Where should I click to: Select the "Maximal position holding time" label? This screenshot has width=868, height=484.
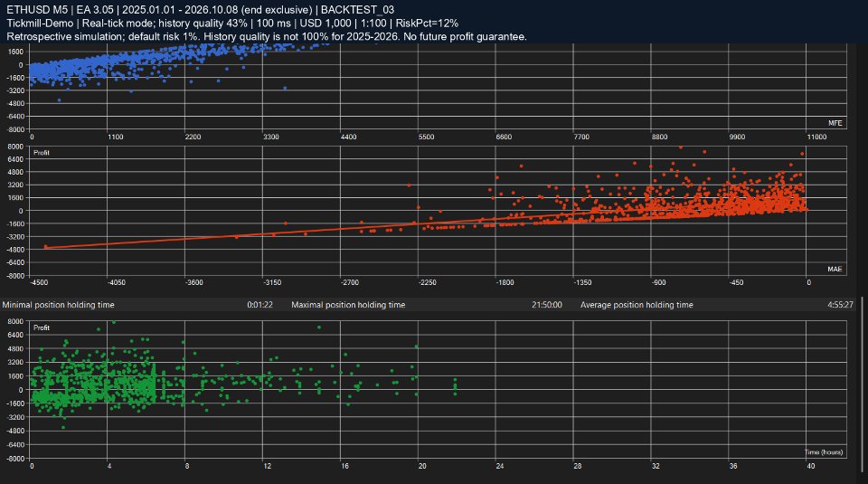pyautogui.click(x=348, y=305)
